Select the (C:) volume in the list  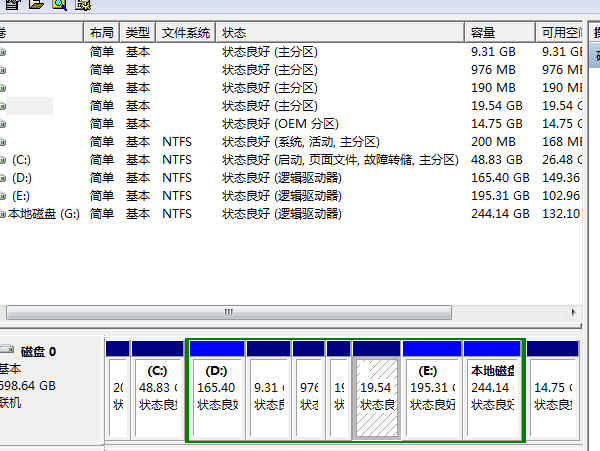tap(21, 160)
